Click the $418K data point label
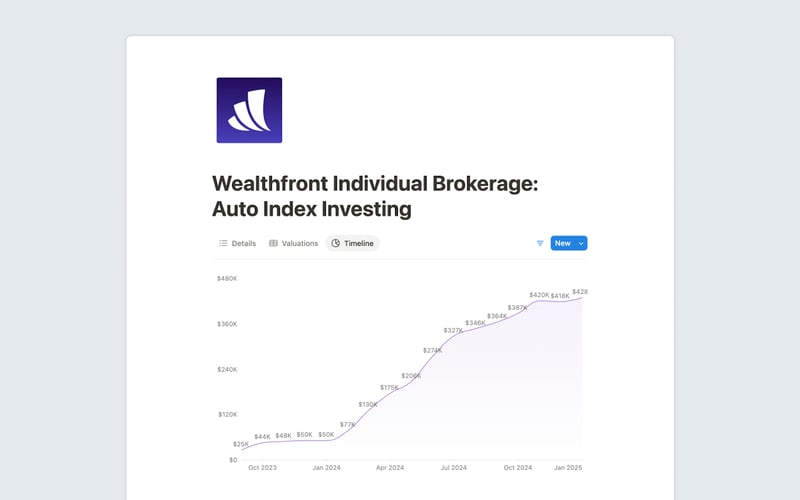The width and height of the screenshot is (800, 500). 560,296
